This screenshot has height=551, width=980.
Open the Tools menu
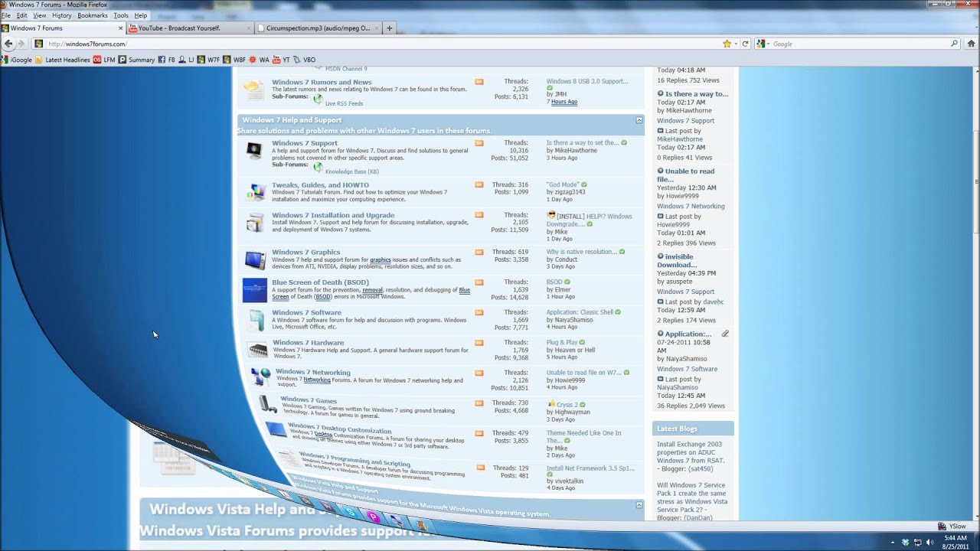(121, 15)
